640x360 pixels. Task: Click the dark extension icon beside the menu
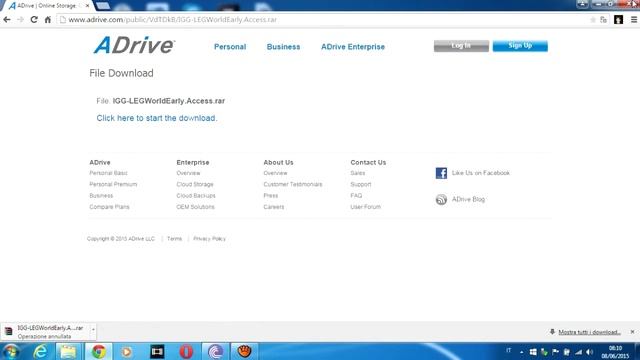pyautogui.click(x=618, y=20)
